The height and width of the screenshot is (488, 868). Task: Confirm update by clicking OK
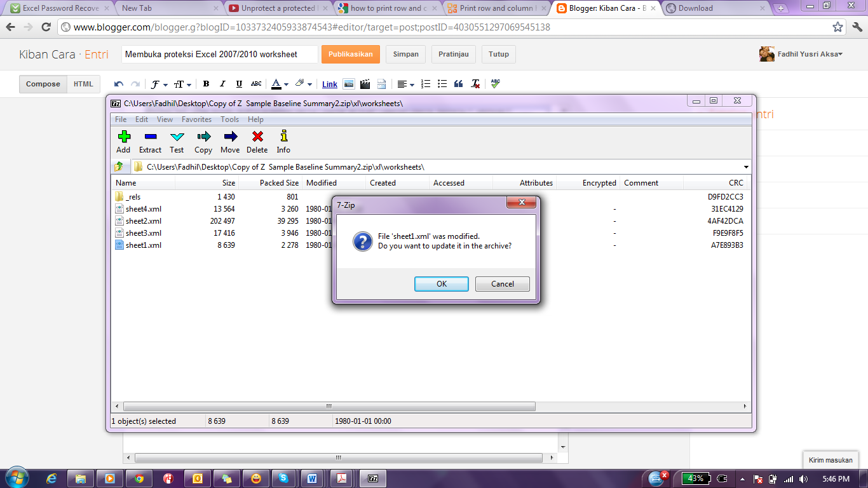point(442,284)
